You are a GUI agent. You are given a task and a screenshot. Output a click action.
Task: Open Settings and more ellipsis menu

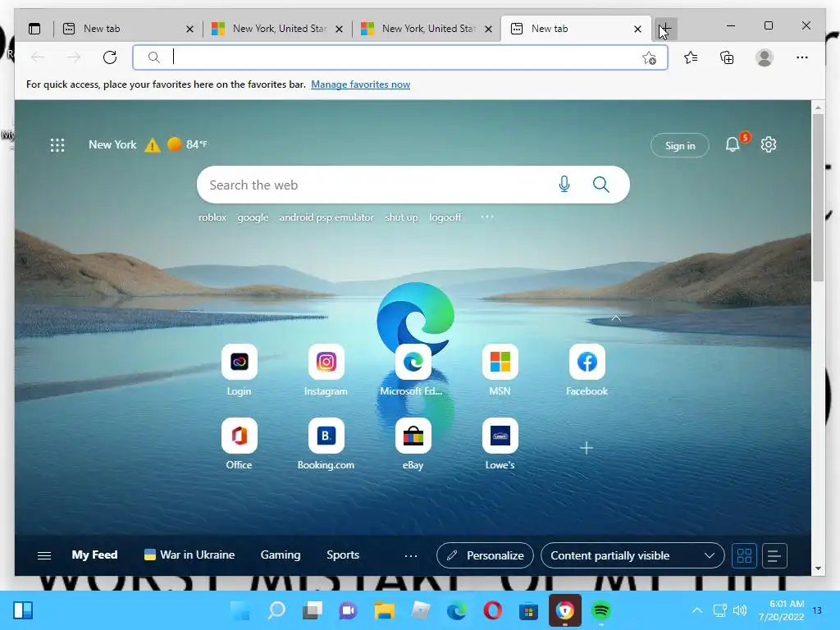click(802, 57)
